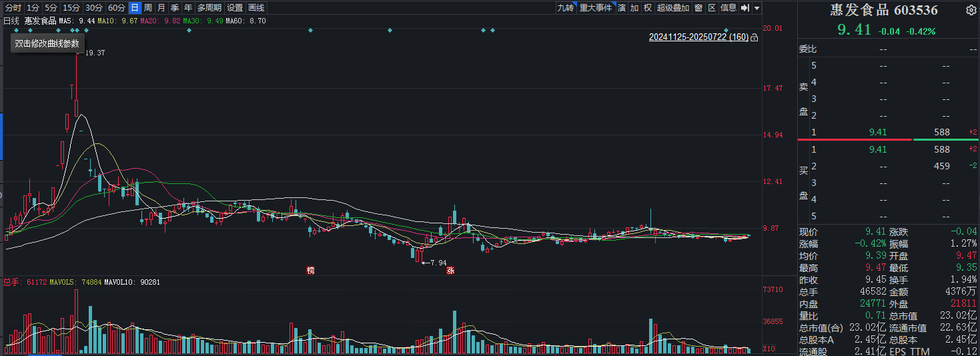Click the 惠发食品 603536 stock title
The image size is (980, 356).
pyautogui.click(x=883, y=10)
